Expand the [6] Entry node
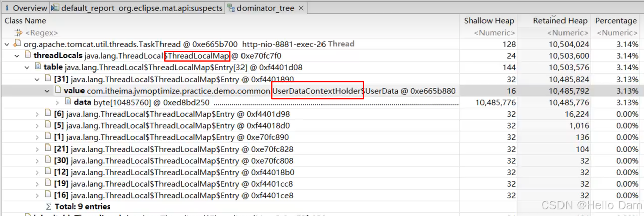This screenshot has height=216, width=644. 37,114
